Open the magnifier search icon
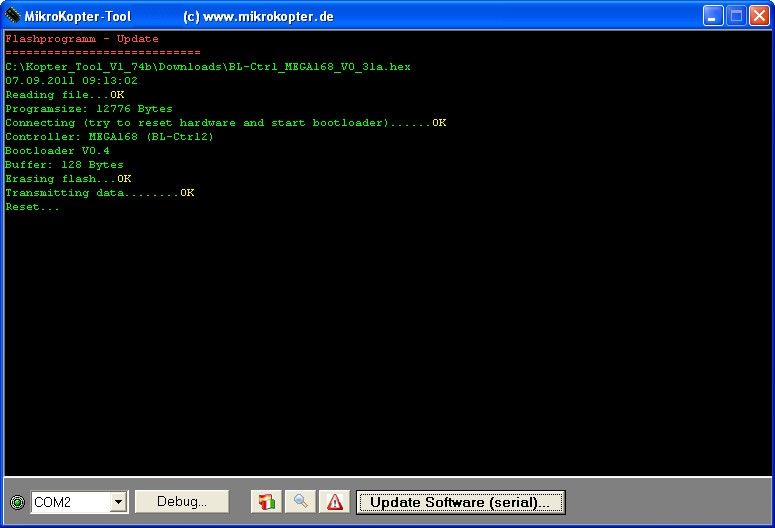This screenshot has width=775, height=528. [x=300, y=502]
